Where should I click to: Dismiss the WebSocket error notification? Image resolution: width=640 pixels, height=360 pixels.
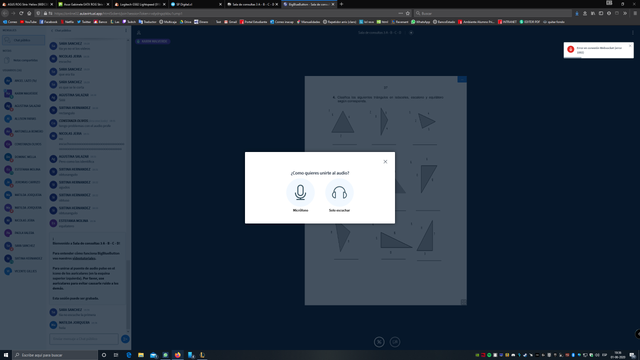[x=630, y=46]
